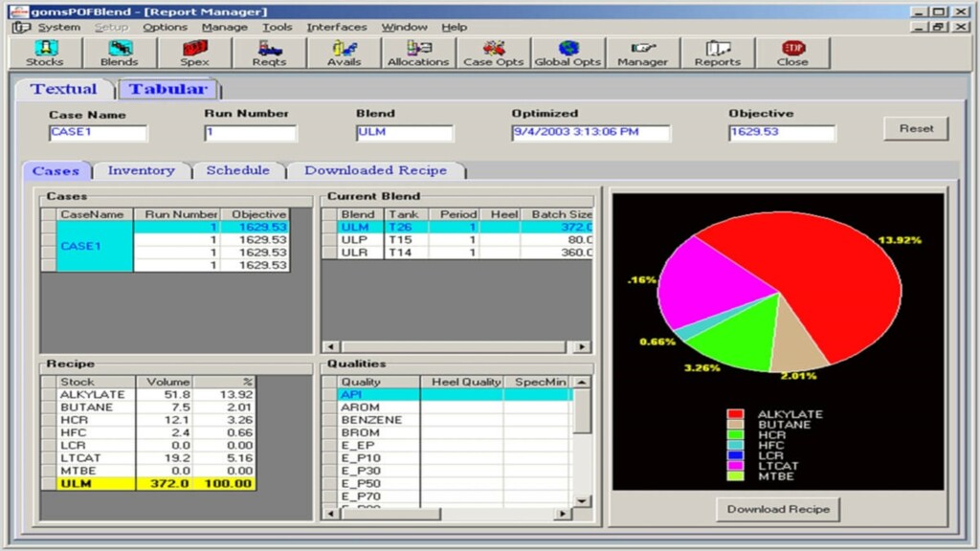Open Global Opts from the toolbar
Image resolution: width=980 pixels, height=551 pixels.
tap(568, 53)
